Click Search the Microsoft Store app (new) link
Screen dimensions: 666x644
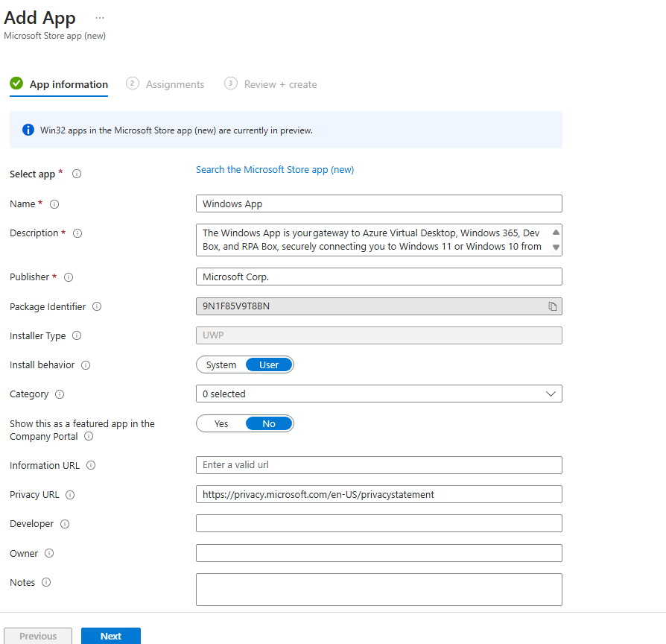click(275, 170)
